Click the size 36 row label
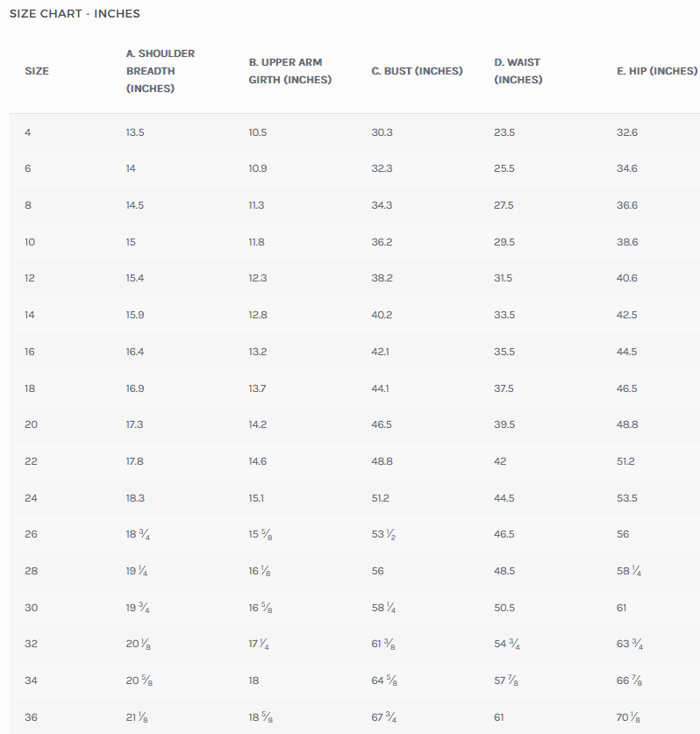This screenshot has height=734, width=700. coord(31,717)
